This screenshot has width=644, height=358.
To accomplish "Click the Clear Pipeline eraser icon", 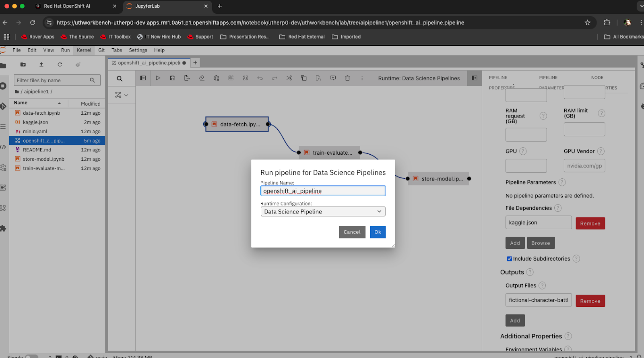I will pos(202,78).
